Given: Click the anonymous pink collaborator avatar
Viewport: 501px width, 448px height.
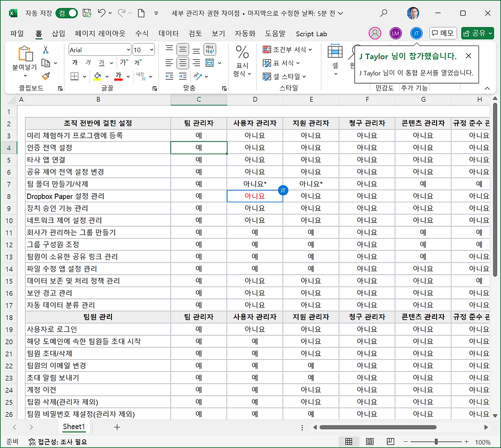Looking at the screenshot, I should click(375, 33).
